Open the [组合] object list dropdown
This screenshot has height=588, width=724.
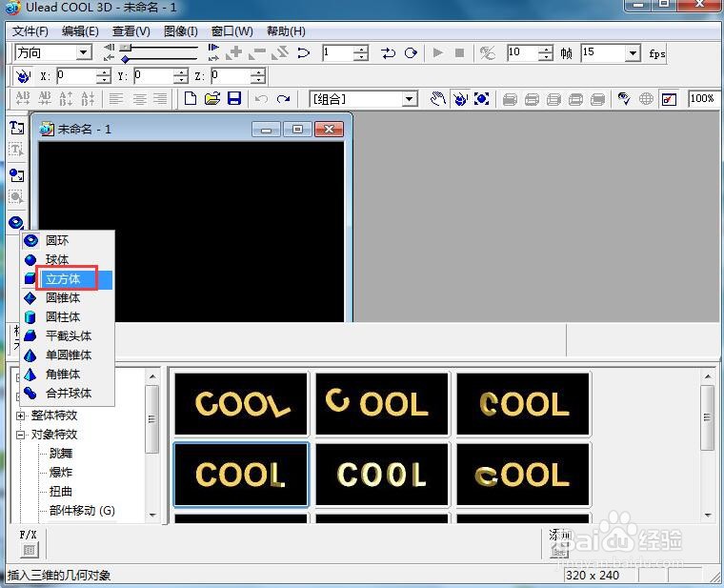[x=409, y=99]
